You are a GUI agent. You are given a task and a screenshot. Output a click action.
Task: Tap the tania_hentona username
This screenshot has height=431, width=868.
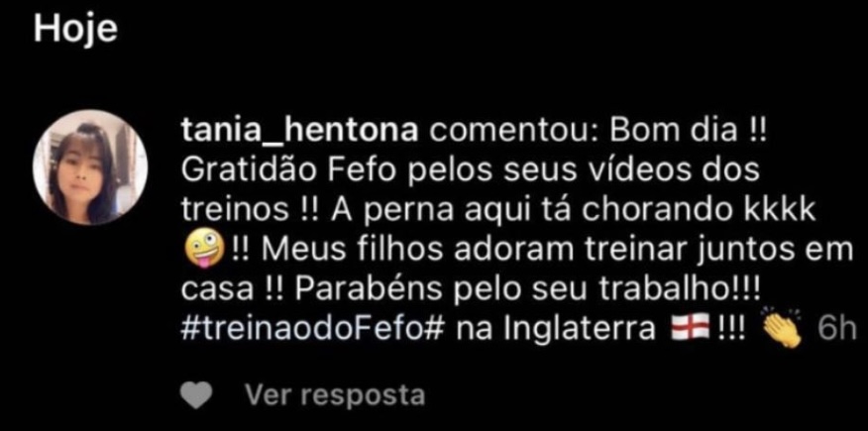click(299, 135)
